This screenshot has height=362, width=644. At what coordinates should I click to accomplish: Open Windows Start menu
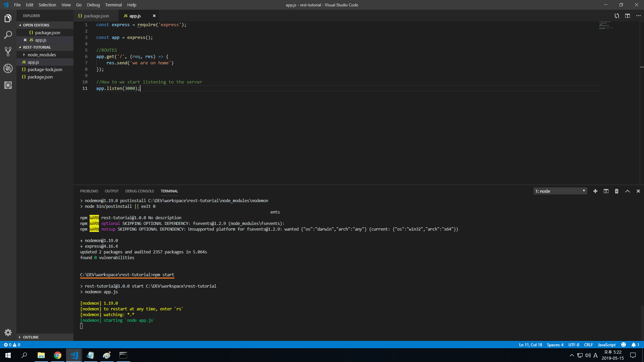point(8,355)
